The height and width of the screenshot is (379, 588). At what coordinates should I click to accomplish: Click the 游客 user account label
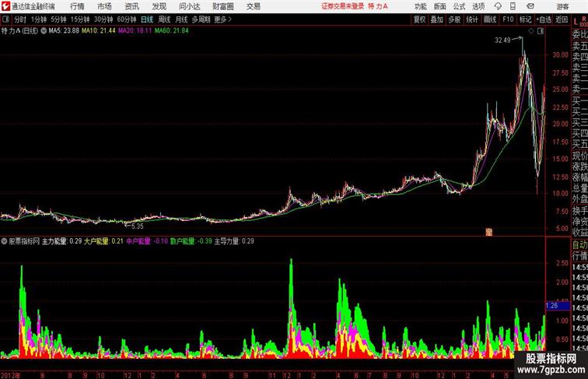(562, 6)
